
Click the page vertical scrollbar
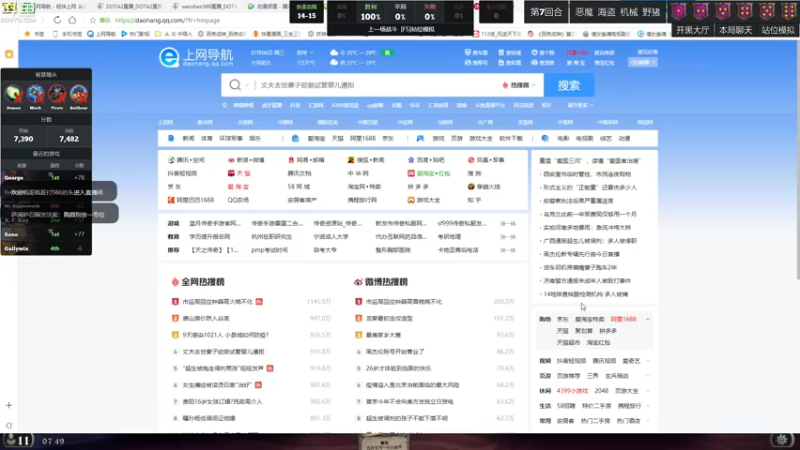[x=797, y=161]
